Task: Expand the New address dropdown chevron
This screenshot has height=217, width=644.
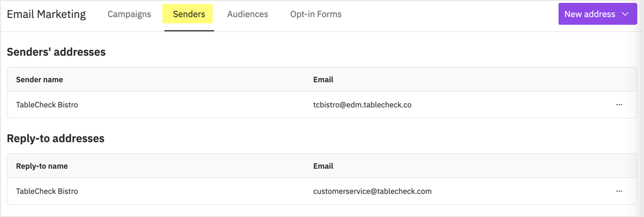Action: click(x=625, y=14)
